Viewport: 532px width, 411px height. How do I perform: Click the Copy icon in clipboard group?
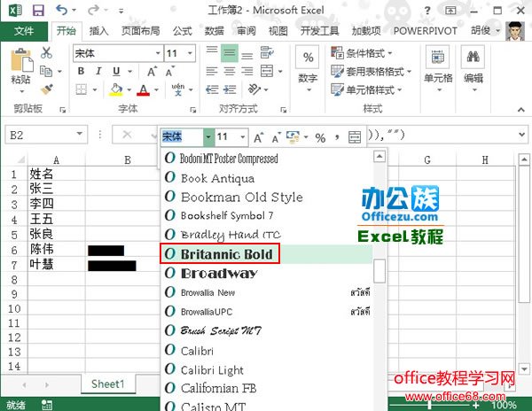tap(46, 71)
